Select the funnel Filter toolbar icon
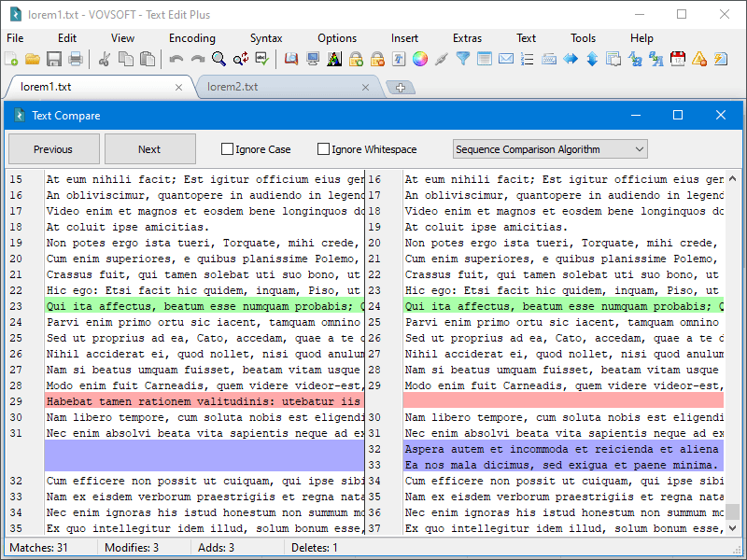Screen dimensions: 747x560 tap(461, 58)
